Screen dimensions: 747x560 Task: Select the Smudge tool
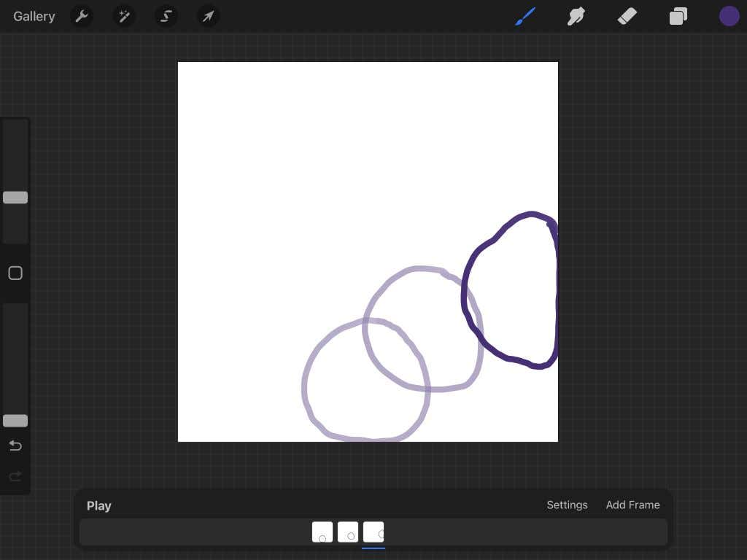pyautogui.click(x=576, y=16)
